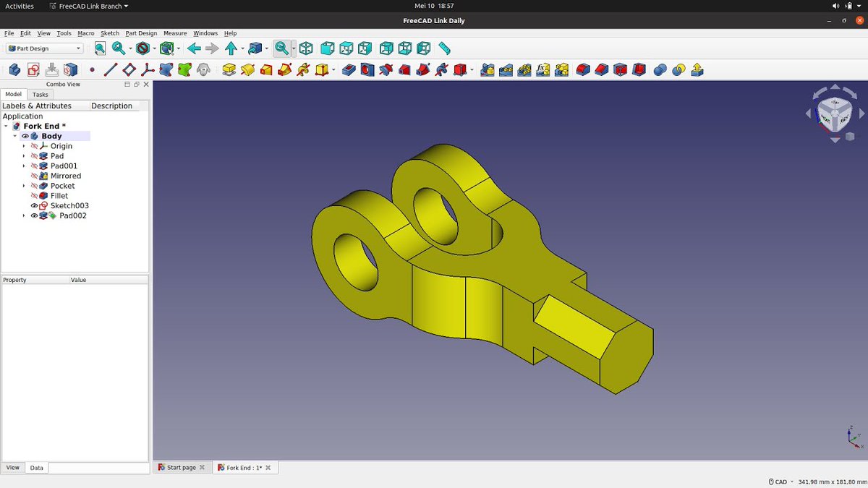Click the Pocket feature tool
Image resolution: width=868 pixels, height=488 pixels.
pos(349,69)
